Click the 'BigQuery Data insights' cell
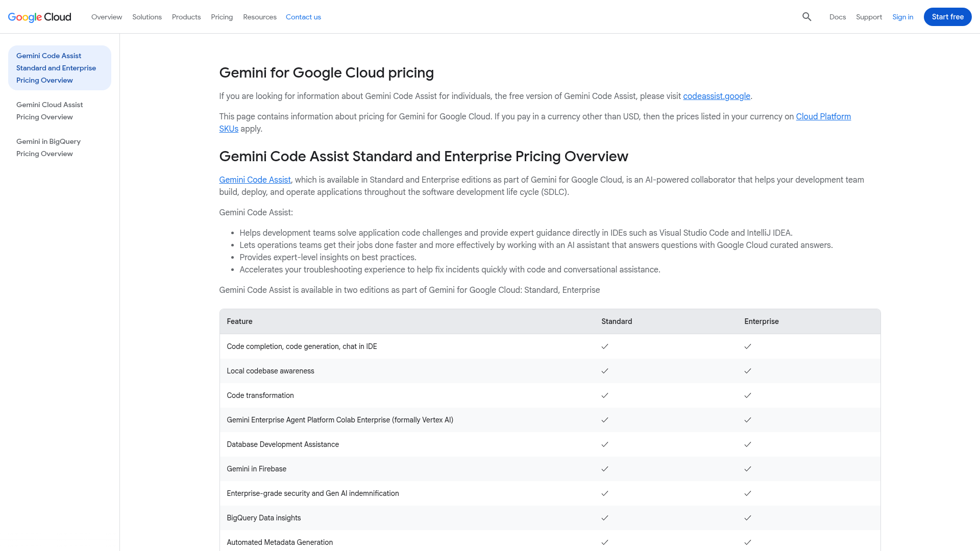The height and width of the screenshot is (551, 980). click(264, 518)
